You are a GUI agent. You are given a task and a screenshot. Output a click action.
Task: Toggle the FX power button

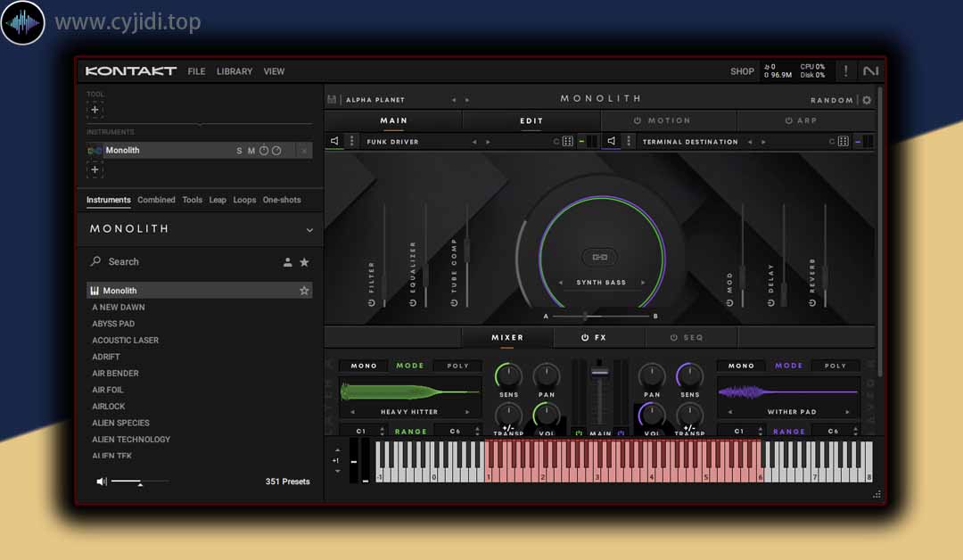tap(585, 338)
